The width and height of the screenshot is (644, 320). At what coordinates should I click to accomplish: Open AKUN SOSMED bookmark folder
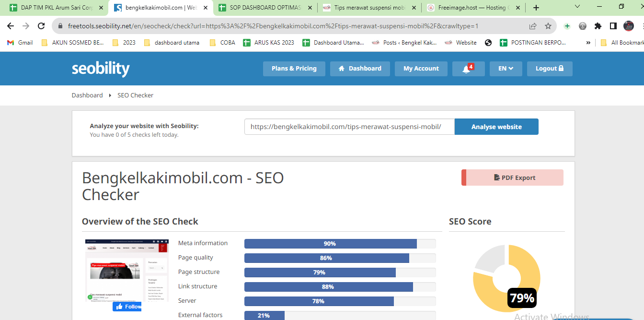pos(72,42)
